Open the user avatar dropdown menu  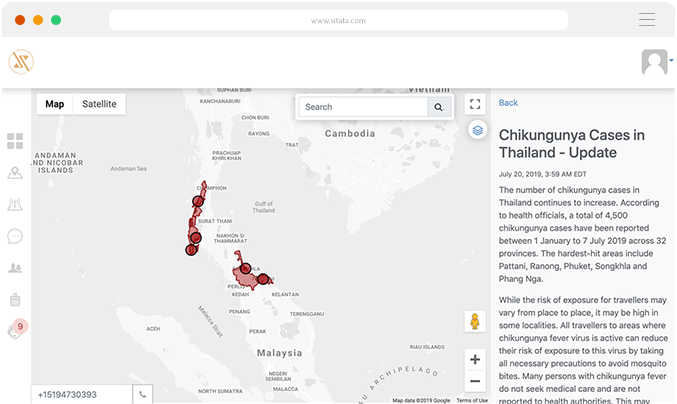656,62
